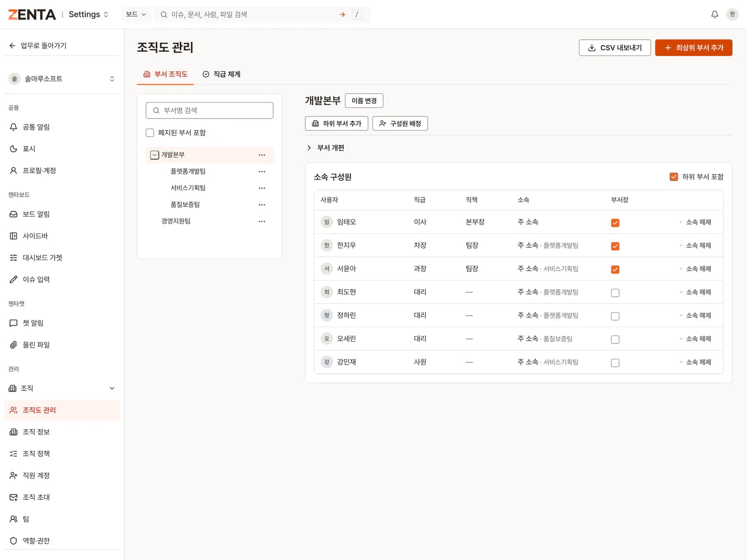The width and height of the screenshot is (747, 560).
Task: Uncheck 부서장 checkbox for 임태오
Action: [x=615, y=223]
